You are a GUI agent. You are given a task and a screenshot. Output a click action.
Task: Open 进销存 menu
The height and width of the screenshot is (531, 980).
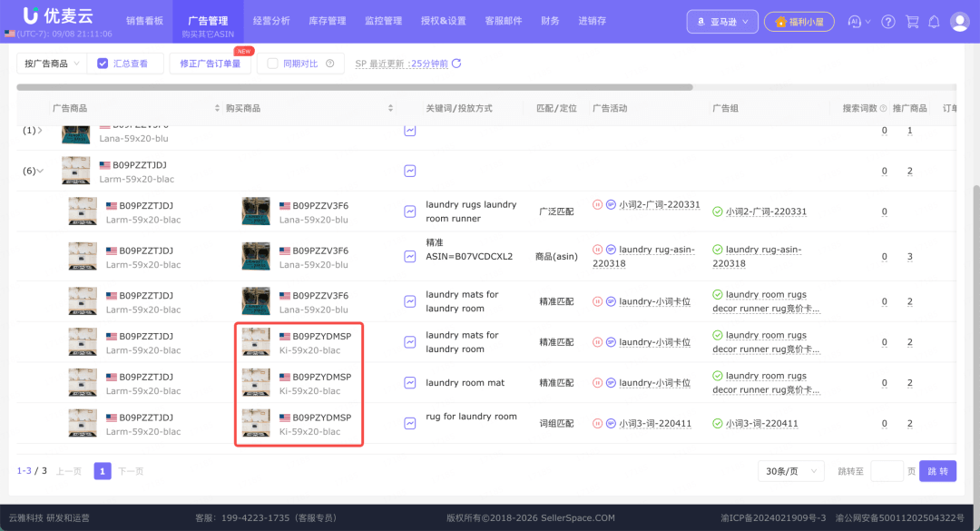click(x=592, y=21)
